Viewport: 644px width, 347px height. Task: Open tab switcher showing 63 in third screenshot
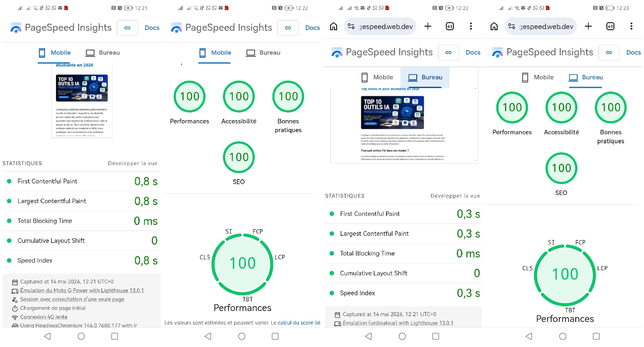coord(450,26)
